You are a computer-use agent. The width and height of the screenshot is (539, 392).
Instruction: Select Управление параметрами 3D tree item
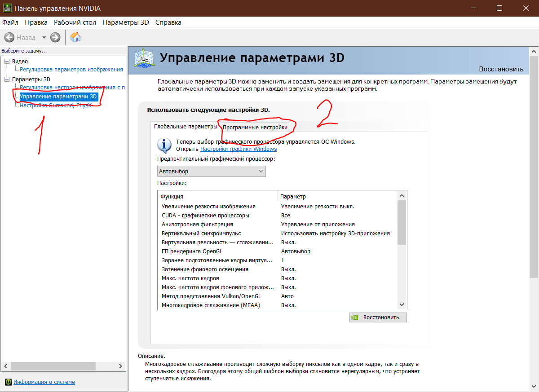tap(59, 97)
